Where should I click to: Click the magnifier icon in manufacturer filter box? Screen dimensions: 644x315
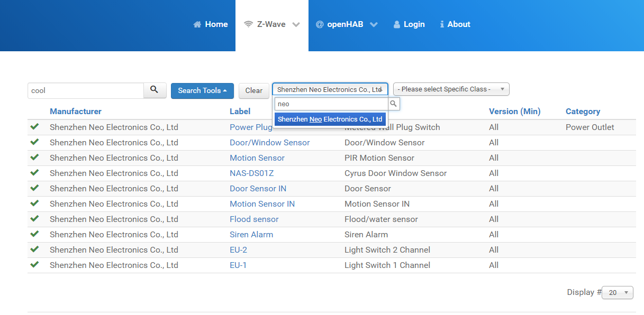393,104
